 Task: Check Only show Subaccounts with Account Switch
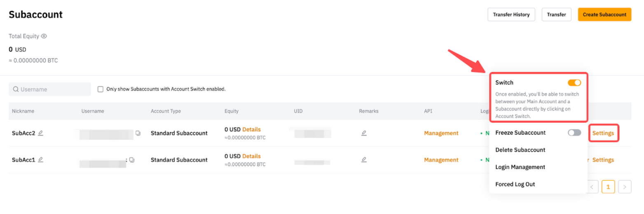101,89
